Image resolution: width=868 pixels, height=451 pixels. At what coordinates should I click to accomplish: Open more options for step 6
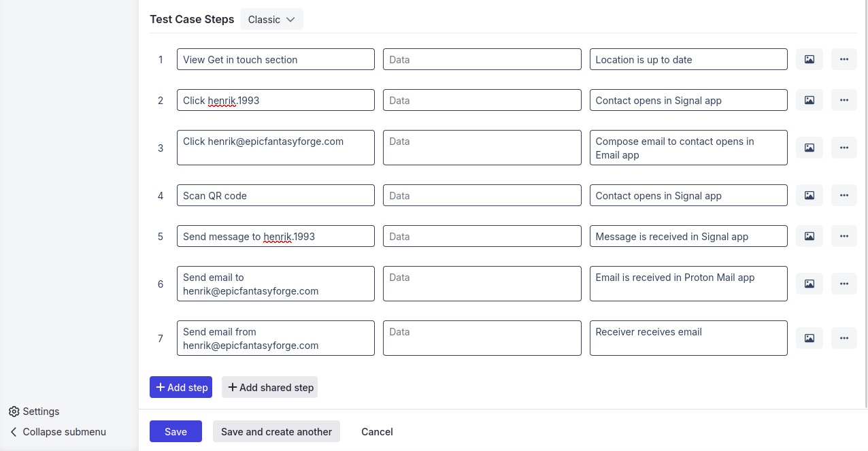[x=844, y=284]
